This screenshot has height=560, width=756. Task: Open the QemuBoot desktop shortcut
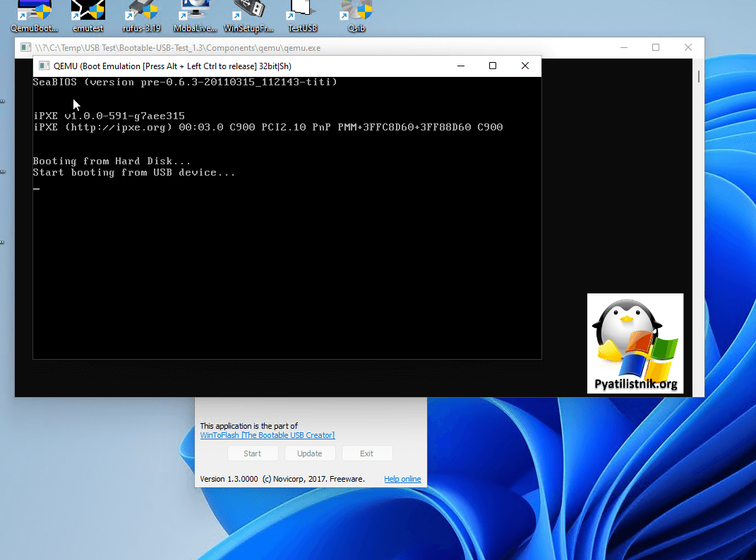[x=34, y=14]
